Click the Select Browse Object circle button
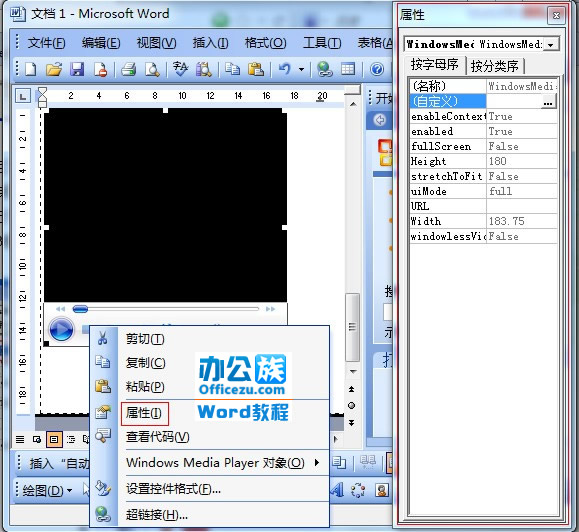 (x=352, y=406)
